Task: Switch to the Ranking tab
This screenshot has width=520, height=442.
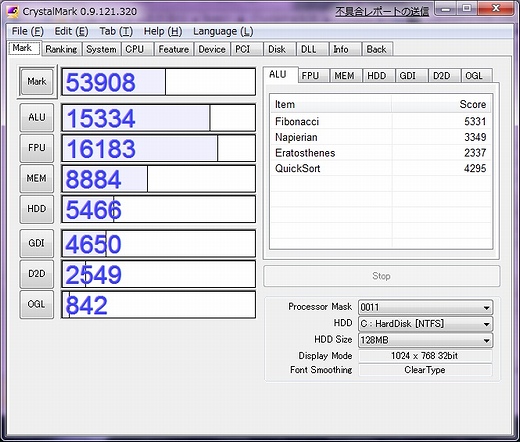Action: coord(61,49)
